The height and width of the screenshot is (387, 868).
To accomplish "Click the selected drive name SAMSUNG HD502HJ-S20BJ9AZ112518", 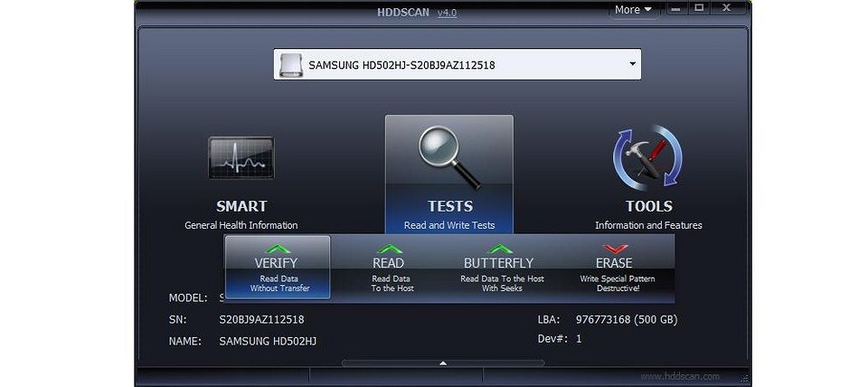I will point(401,65).
